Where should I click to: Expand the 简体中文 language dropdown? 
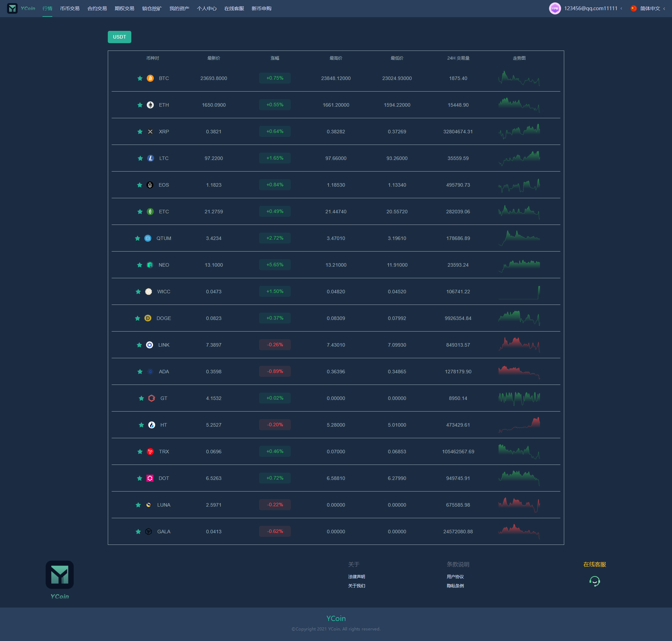coord(650,8)
